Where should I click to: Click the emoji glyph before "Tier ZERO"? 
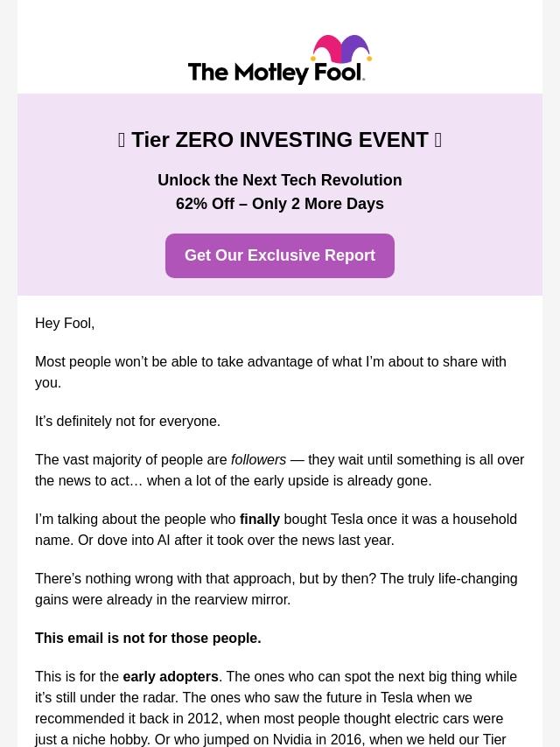(x=122, y=140)
